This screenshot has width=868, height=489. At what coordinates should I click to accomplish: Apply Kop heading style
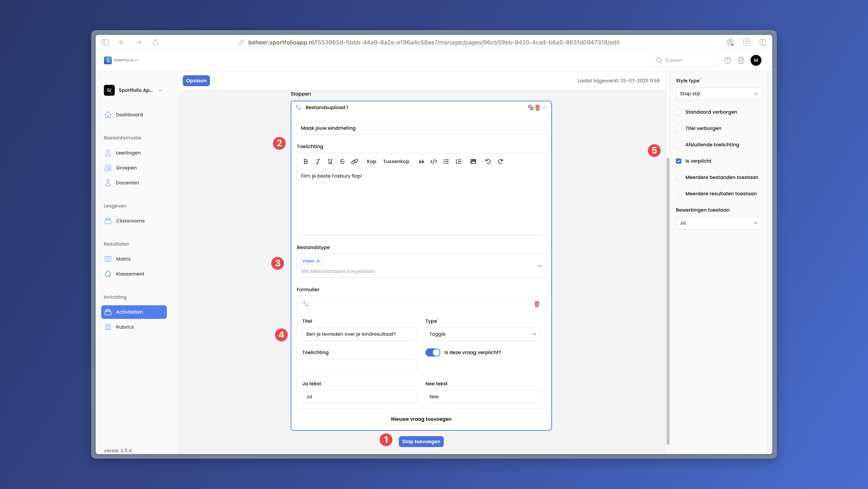(x=371, y=161)
